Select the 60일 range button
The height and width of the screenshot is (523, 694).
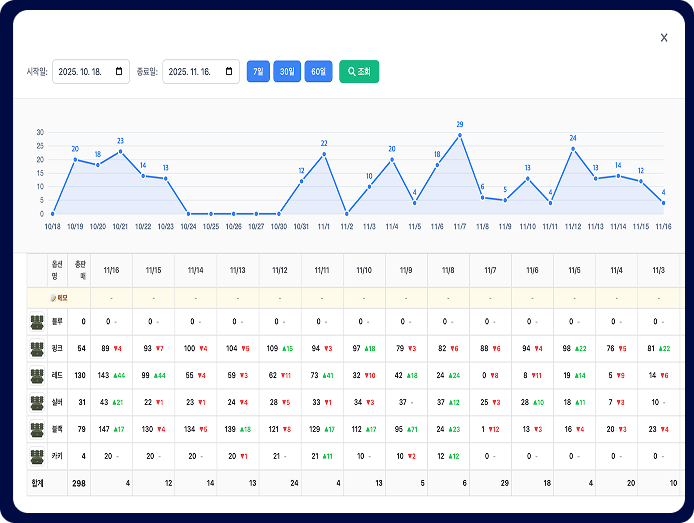pos(318,71)
